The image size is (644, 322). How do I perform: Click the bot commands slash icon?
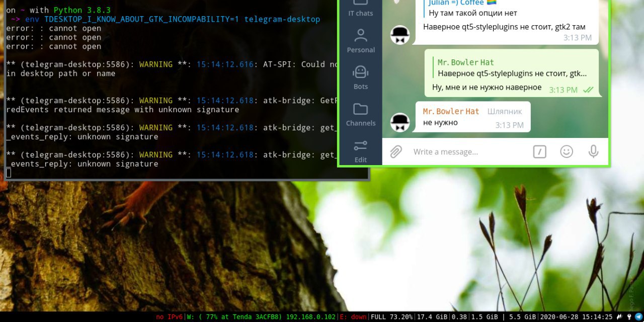tap(539, 151)
